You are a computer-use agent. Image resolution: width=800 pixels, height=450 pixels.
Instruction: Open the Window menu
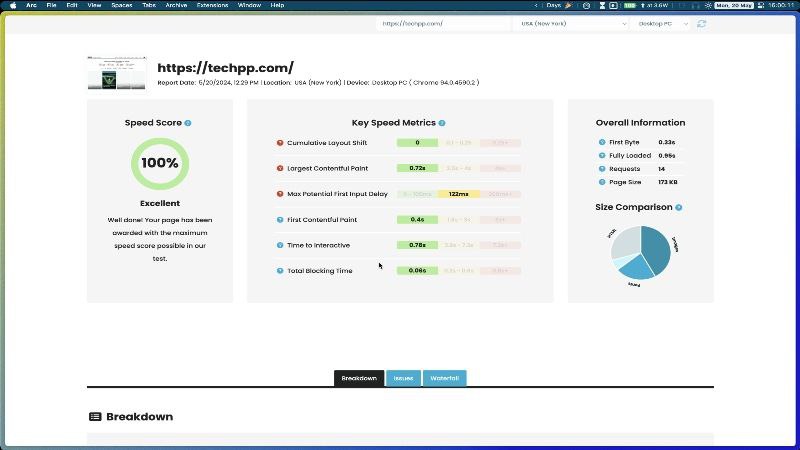click(x=249, y=5)
